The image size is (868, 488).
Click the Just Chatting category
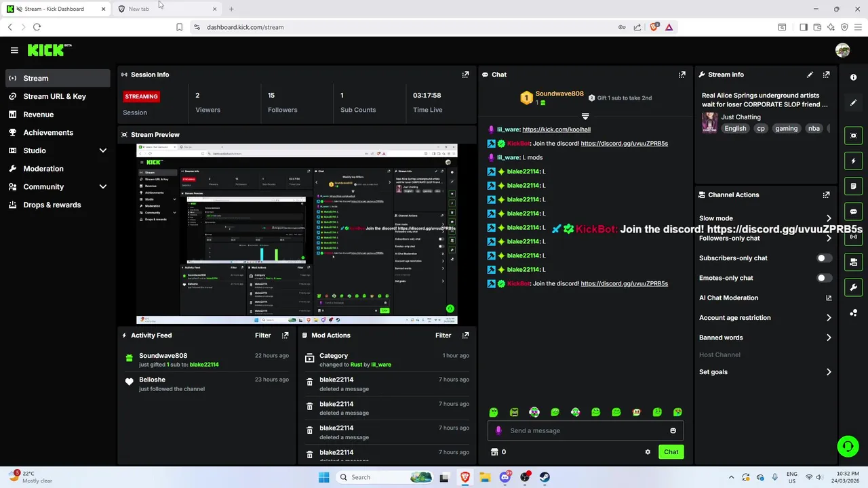point(741,117)
